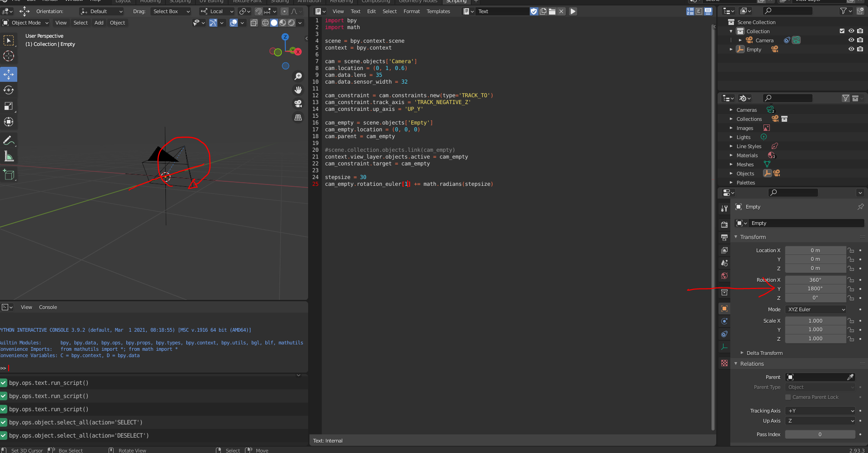Screen dimensions: 868x453
Task: Open the Object Constraints properties tab
Action: click(724, 334)
